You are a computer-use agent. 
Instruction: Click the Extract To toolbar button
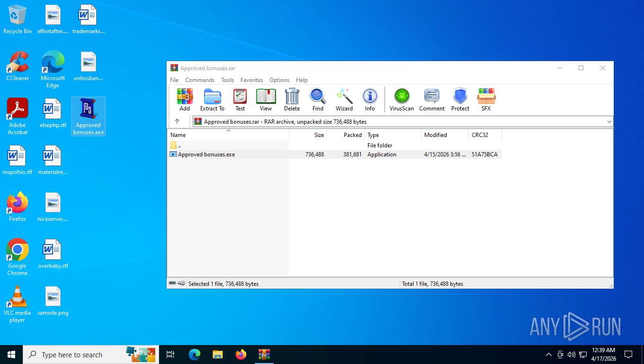tap(212, 100)
